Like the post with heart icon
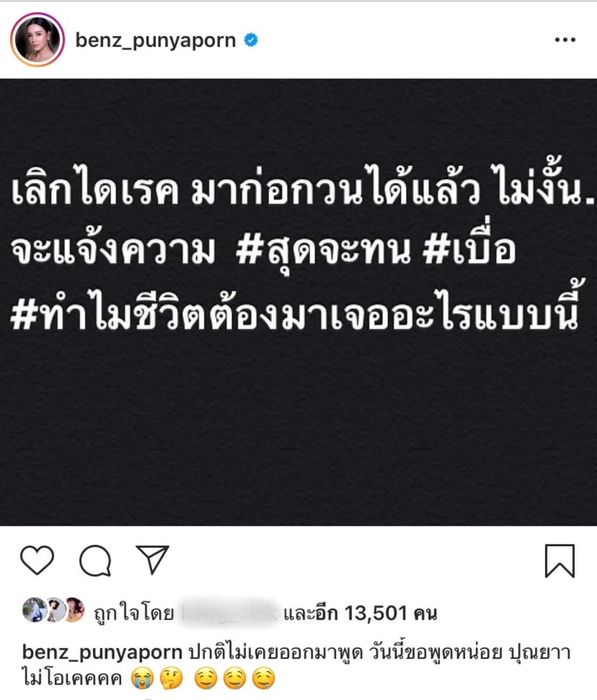Screen dimensions: 597x700 click(x=37, y=560)
